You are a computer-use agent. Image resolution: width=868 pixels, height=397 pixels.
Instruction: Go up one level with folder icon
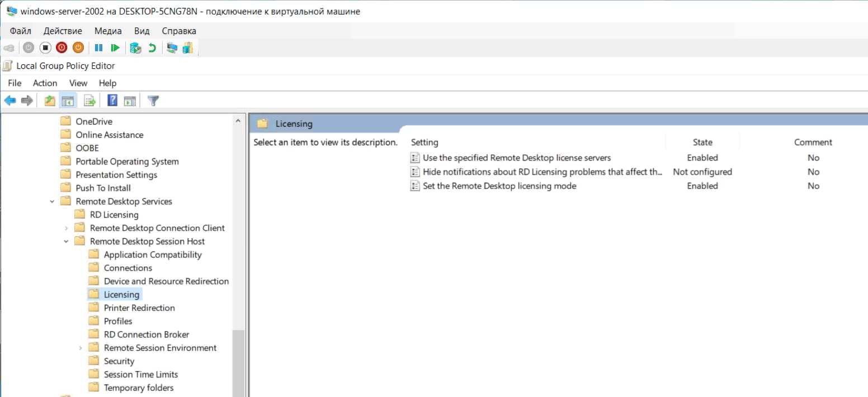tap(50, 101)
